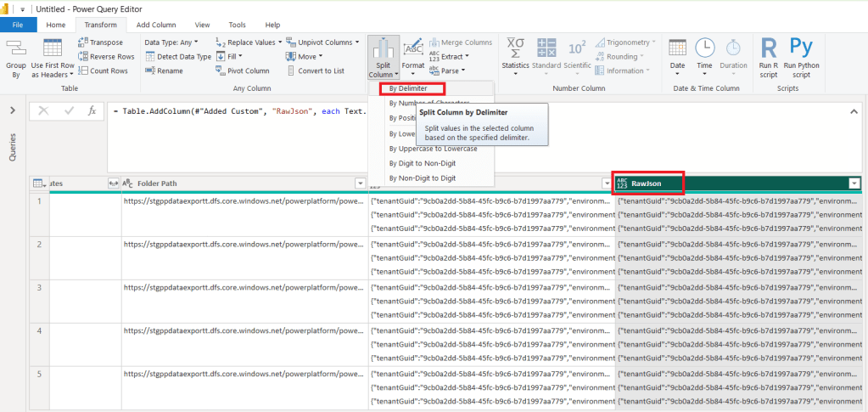The width and height of the screenshot is (868, 412).
Task: Click the Run Python script icon
Action: pos(801,48)
